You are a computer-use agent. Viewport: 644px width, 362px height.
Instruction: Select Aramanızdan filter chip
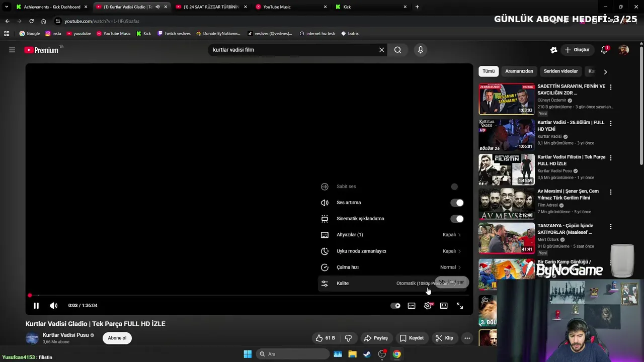[x=519, y=71]
